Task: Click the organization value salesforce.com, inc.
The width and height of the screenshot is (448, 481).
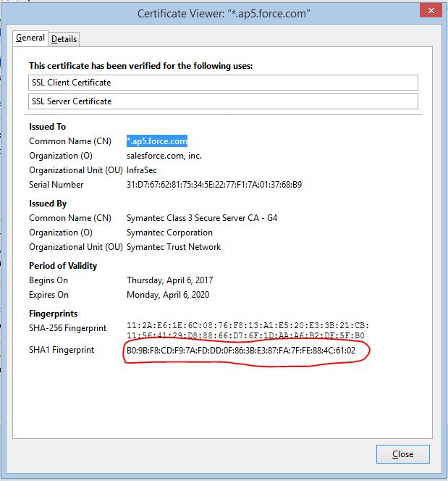Action: 164,156
